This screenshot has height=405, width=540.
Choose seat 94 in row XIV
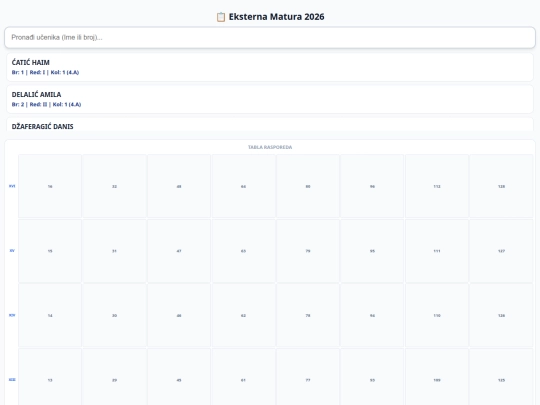[372, 315]
